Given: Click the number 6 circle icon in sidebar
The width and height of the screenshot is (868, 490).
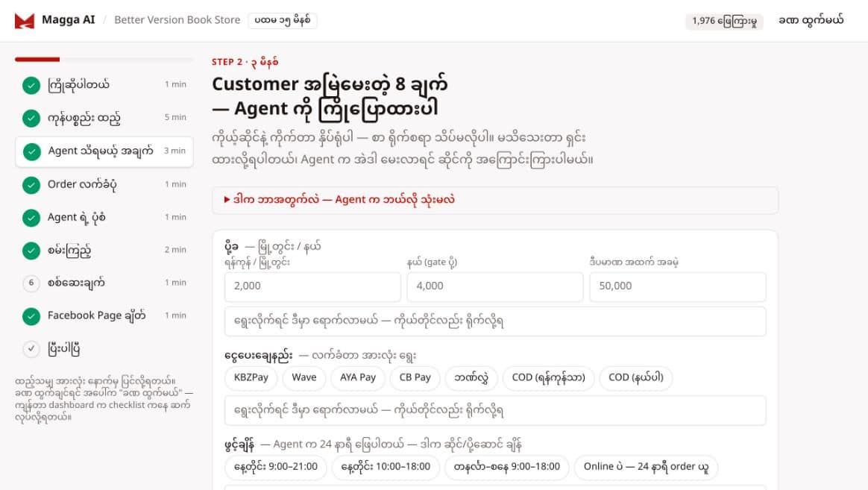Looking at the screenshot, I should pos(31,283).
